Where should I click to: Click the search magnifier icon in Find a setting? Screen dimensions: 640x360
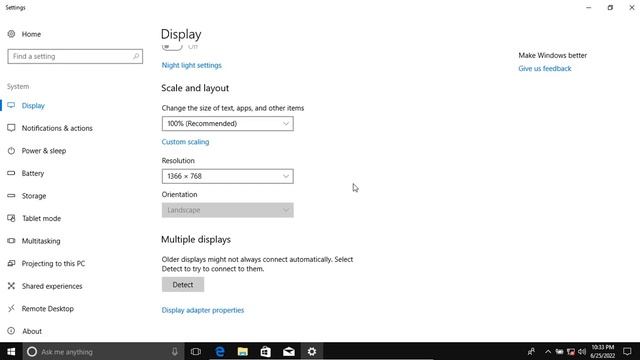[x=136, y=56]
